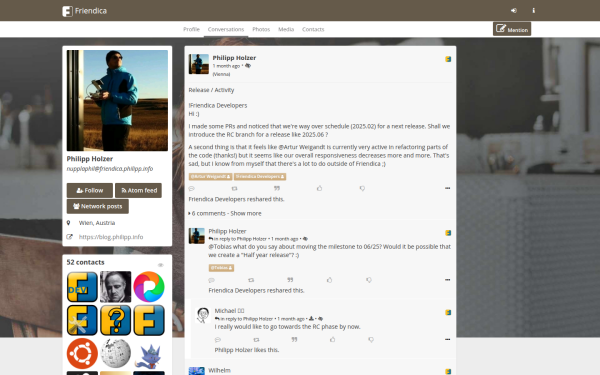Like Philipp Holzer's Release / Activity post
Screen dimensions: 600x375
click(320, 188)
